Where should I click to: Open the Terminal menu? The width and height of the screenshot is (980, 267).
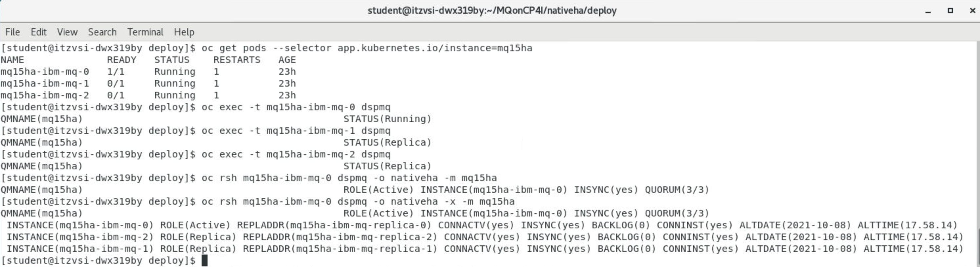pyautogui.click(x=145, y=32)
